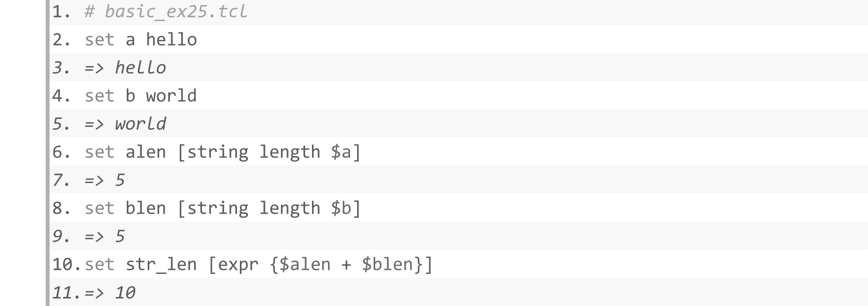Click the '=> hello' output line
This screenshot has height=306, width=868.
click(125, 68)
